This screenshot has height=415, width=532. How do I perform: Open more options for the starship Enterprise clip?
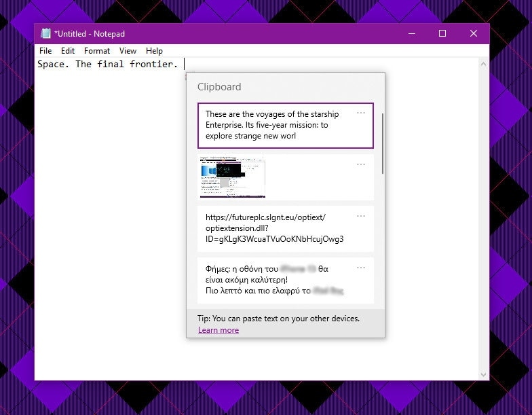coord(361,113)
